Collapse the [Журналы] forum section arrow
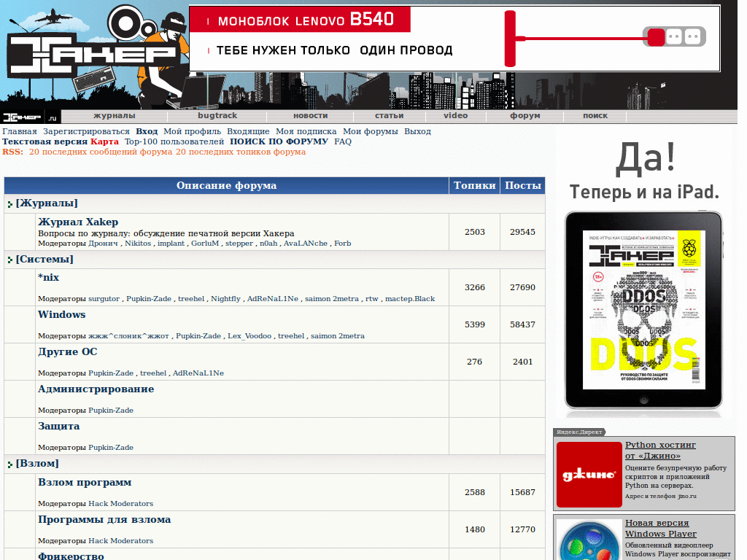Image resolution: width=747 pixels, height=560 pixels. click(x=9, y=203)
